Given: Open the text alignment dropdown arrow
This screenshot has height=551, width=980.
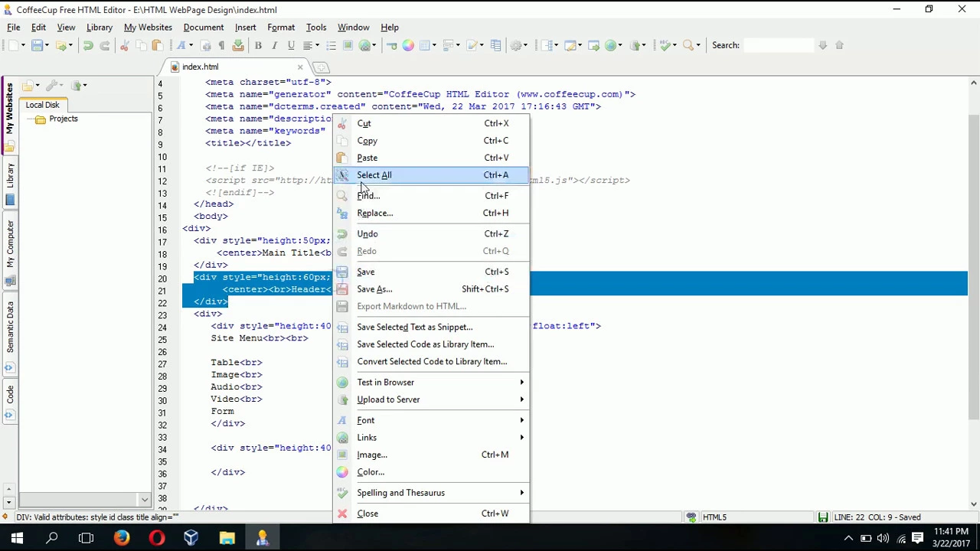Looking at the screenshot, I should (318, 45).
